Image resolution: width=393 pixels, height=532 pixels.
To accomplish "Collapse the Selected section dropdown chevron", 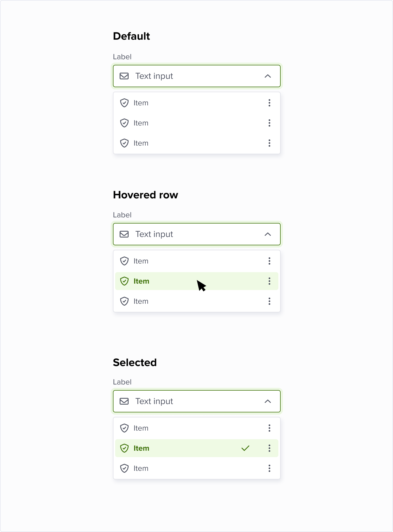I will 268,401.
